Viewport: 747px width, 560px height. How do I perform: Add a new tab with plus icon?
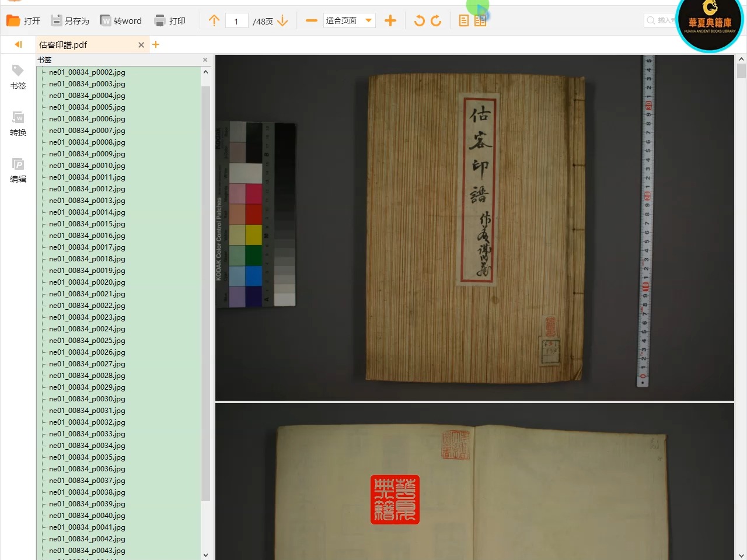(156, 44)
